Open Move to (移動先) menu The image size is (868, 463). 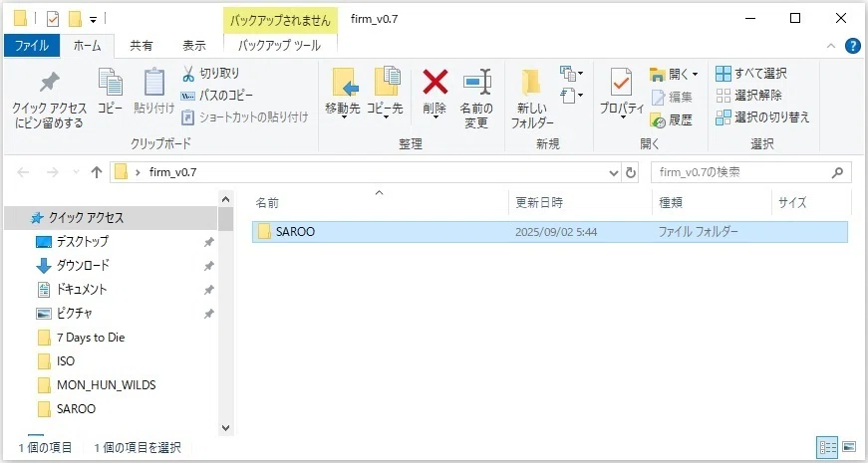[x=342, y=94]
